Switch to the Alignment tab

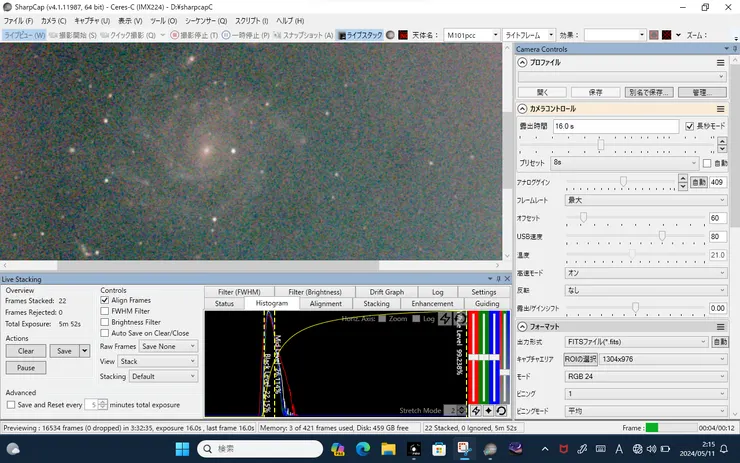[326, 303]
